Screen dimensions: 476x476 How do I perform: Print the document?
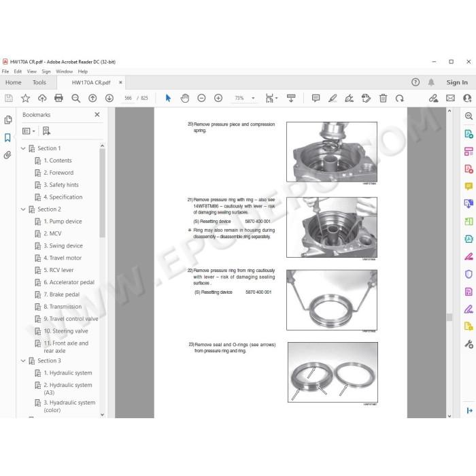point(58,98)
